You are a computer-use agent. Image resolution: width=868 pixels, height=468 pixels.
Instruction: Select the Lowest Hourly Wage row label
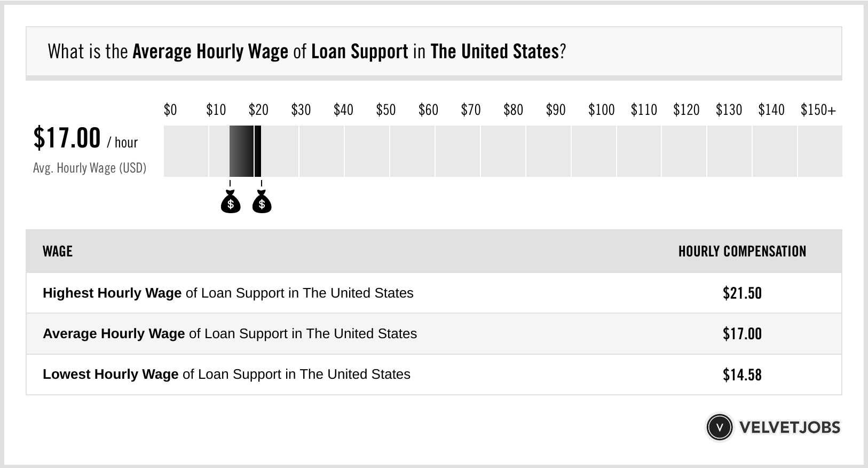[x=226, y=375]
